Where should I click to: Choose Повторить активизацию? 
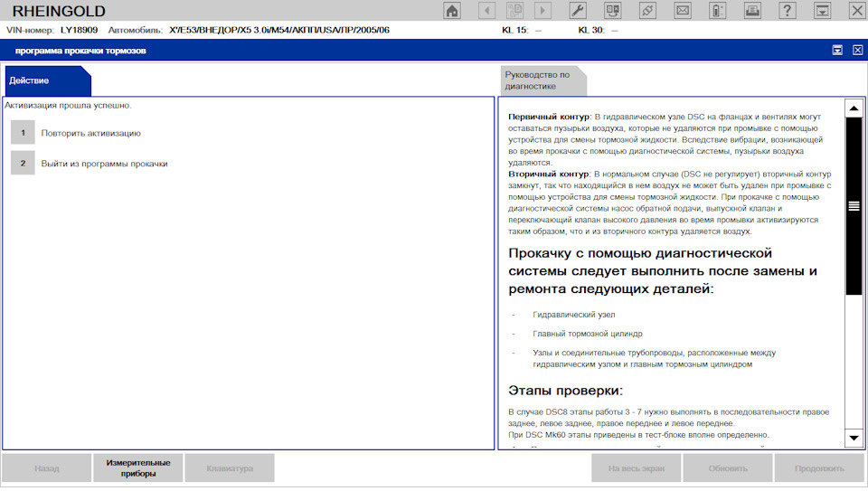(x=90, y=134)
